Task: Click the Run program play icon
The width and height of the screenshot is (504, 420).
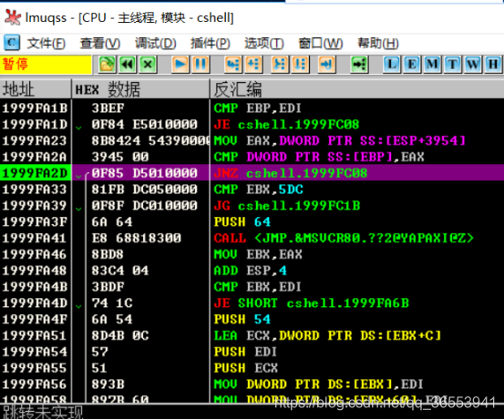Action: (x=180, y=65)
